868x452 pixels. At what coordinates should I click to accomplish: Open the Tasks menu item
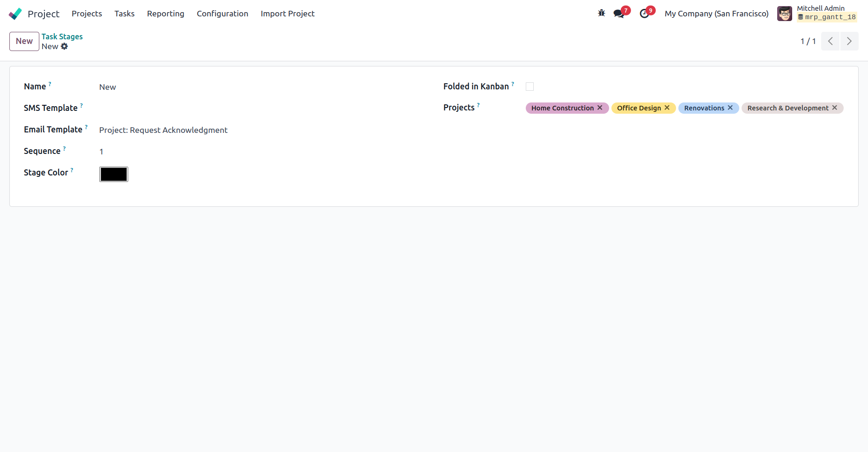[125, 14]
